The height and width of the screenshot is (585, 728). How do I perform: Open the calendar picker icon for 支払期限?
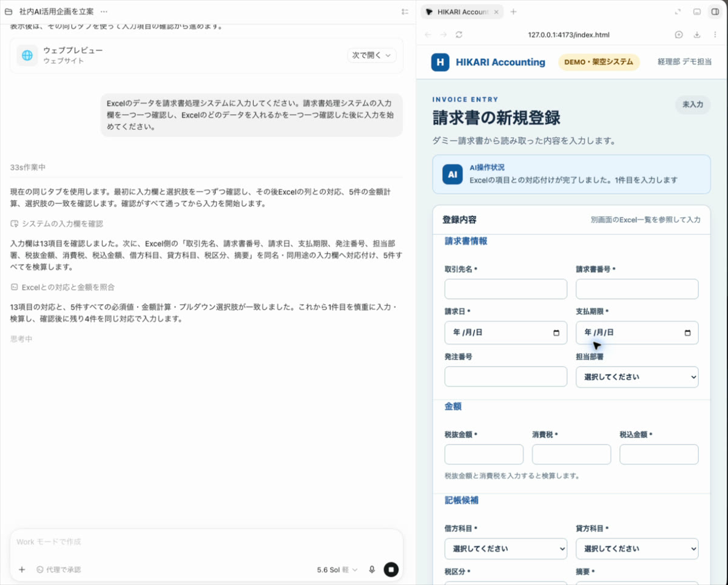click(687, 333)
